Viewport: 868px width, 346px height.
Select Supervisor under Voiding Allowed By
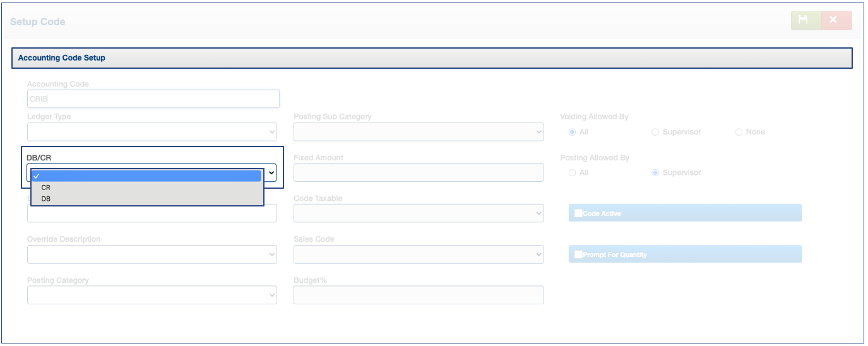pyautogui.click(x=655, y=132)
